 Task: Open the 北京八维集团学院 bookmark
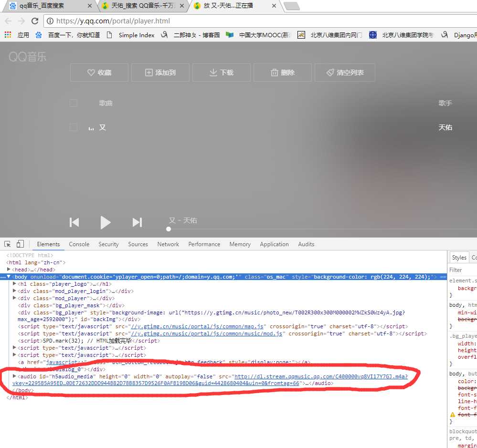(x=402, y=35)
